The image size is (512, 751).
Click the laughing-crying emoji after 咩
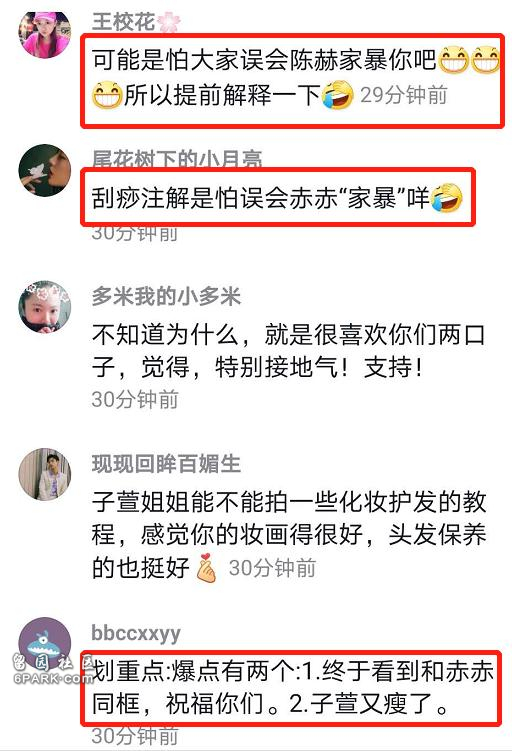tap(446, 198)
